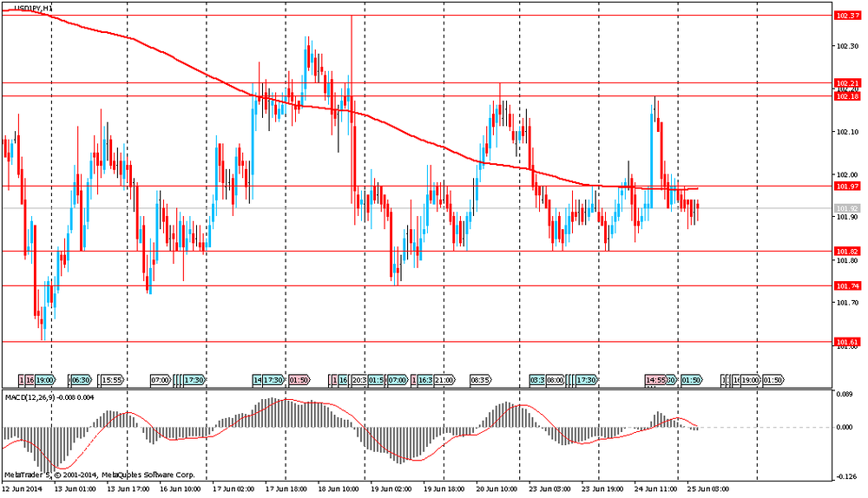The height and width of the screenshot is (498, 868).
Task: Select the 102.18 red price level label
Action: coord(847,96)
